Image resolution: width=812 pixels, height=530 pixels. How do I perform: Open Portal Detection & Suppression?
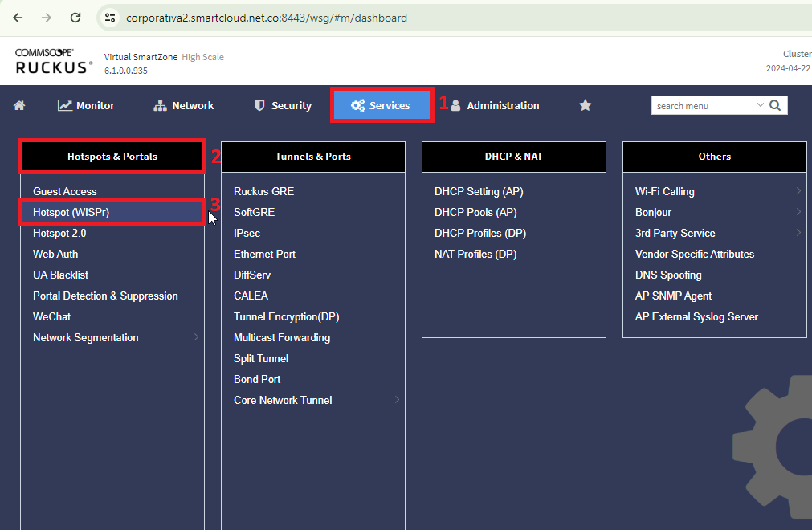click(x=106, y=296)
